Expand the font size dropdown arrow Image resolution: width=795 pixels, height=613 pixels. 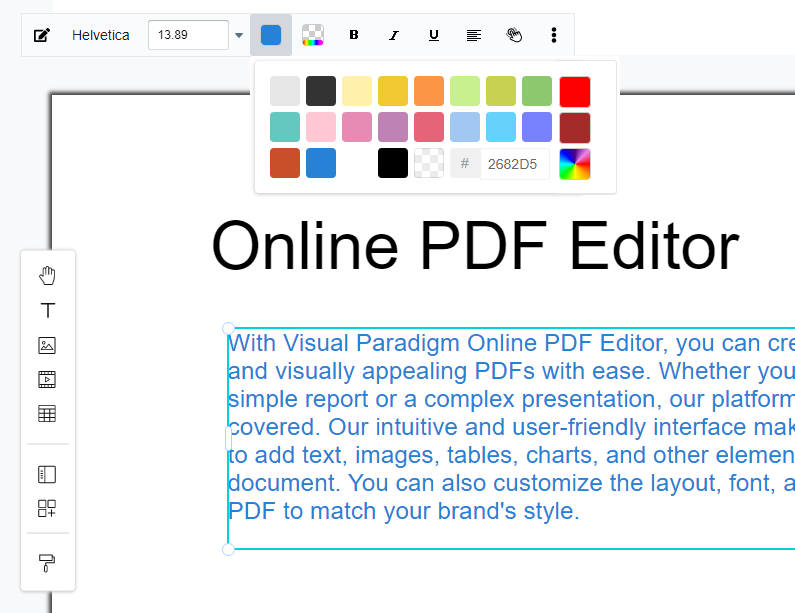point(239,35)
